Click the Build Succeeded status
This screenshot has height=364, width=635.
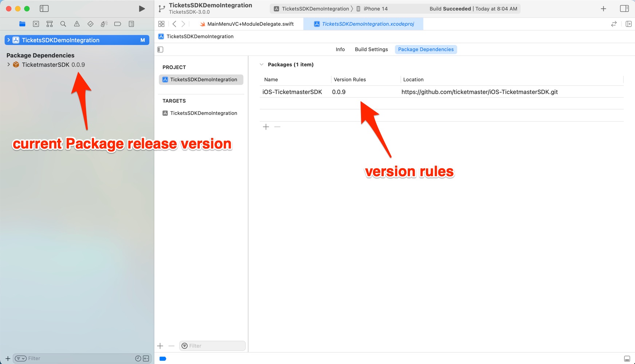point(473,9)
